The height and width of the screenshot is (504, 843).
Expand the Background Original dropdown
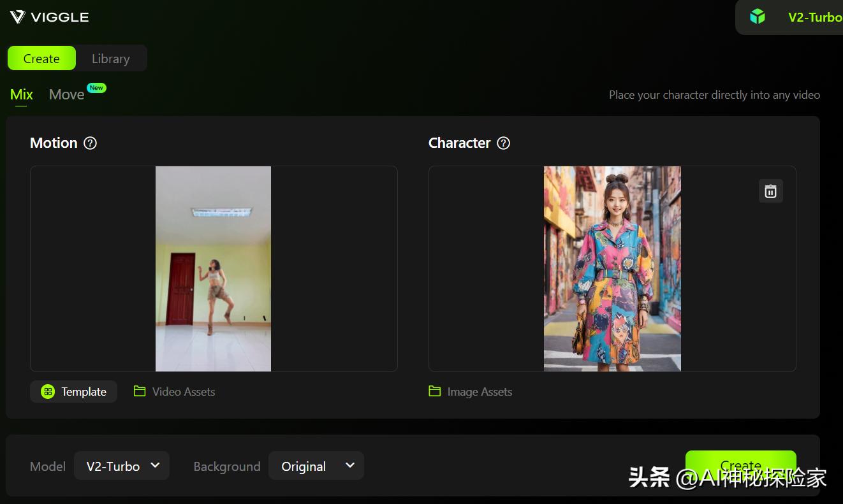click(316, 466)
